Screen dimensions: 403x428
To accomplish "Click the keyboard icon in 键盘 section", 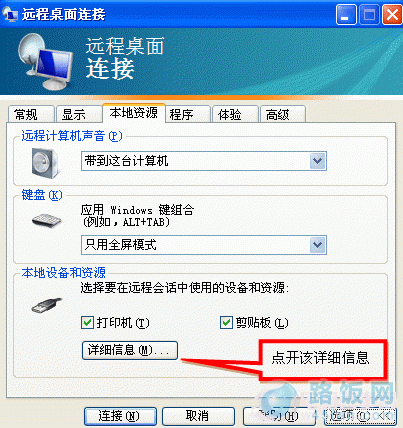I will coord(47,221).
